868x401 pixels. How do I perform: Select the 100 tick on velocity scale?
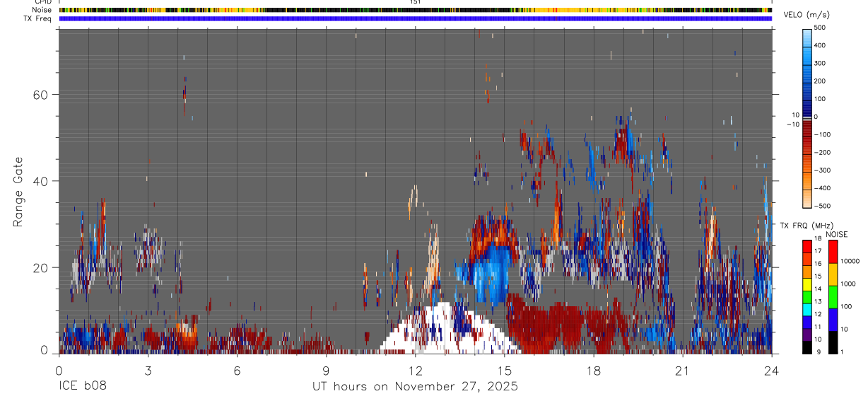coord(821,99)
